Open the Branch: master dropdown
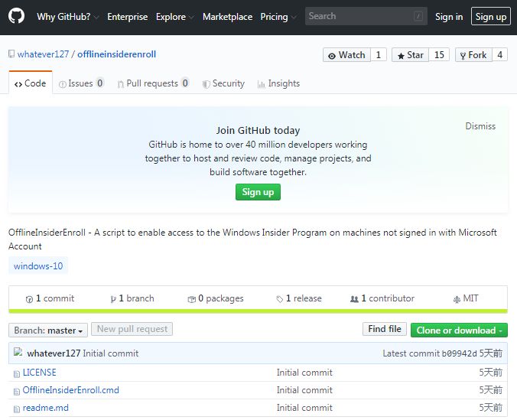The width and height of the screenshot is (517, 420). click(x=48, y=330)
